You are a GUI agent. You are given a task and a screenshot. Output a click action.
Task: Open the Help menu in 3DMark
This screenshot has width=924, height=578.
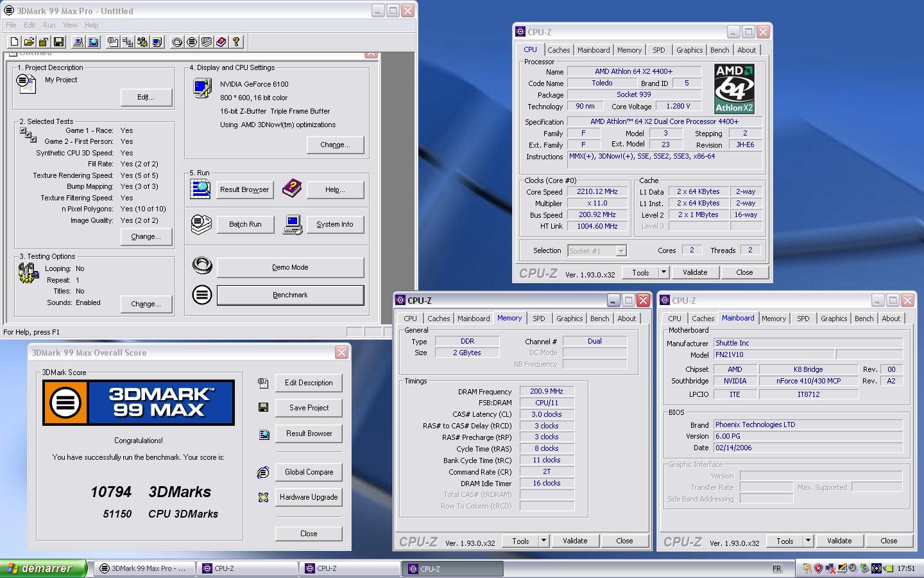pos(92,25)
